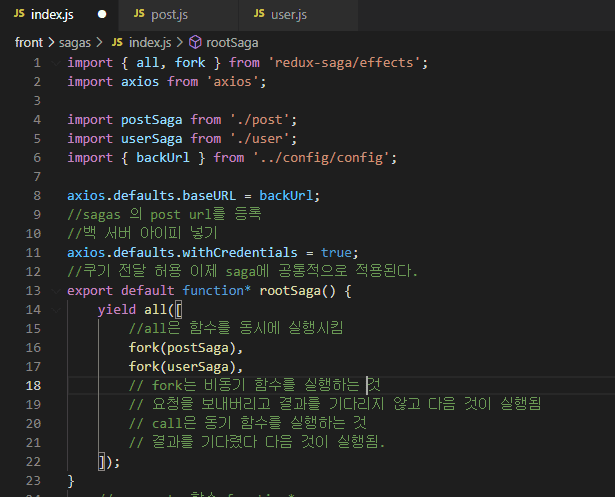Click the cube symbol icon before rootSaga
The image size is (615, 497).
pyautogui.click(x=195, y=42)
